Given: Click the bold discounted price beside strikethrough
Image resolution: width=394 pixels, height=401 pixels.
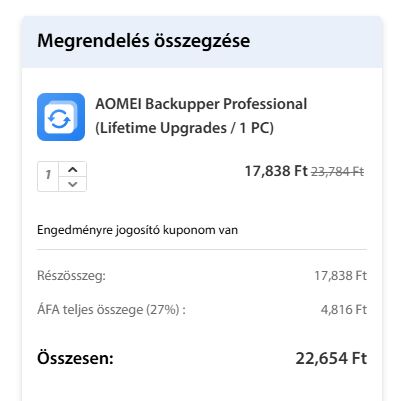Looking at the screenshot, I should pyautogui.click(x=276, y=171).
